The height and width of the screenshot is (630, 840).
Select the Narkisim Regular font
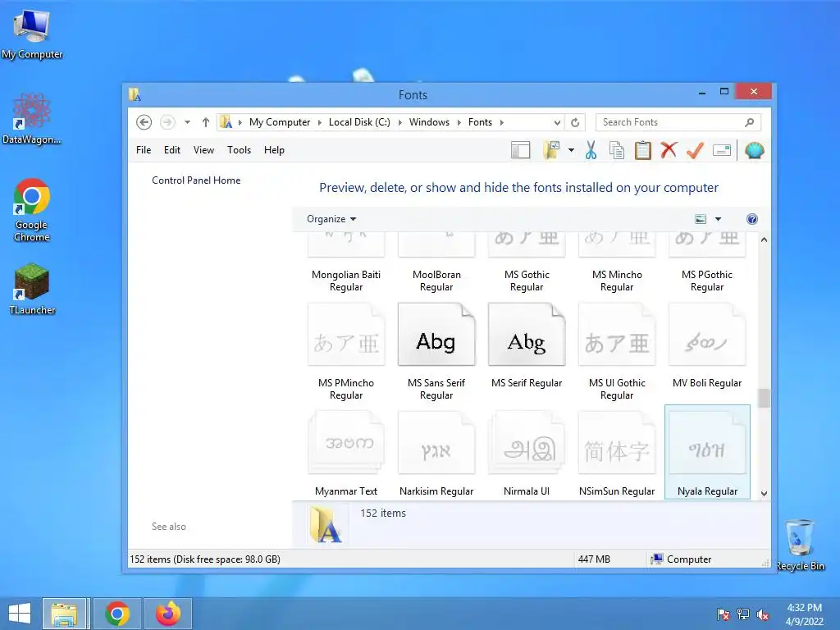click(x=436, y=453)
